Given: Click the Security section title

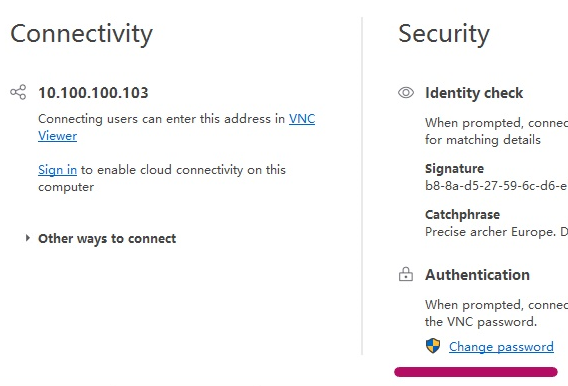Looking at the screenshot, I should [x=444, y=34].
